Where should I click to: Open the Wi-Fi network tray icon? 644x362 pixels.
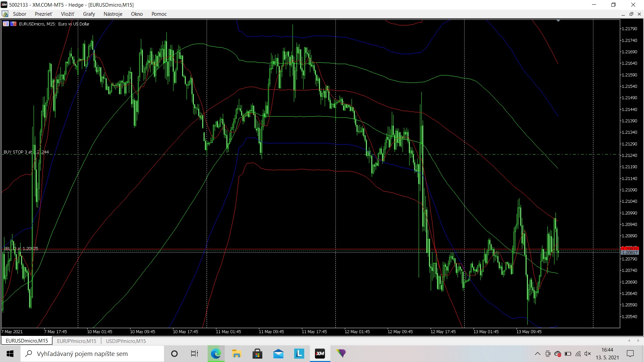tap(578, 354)
